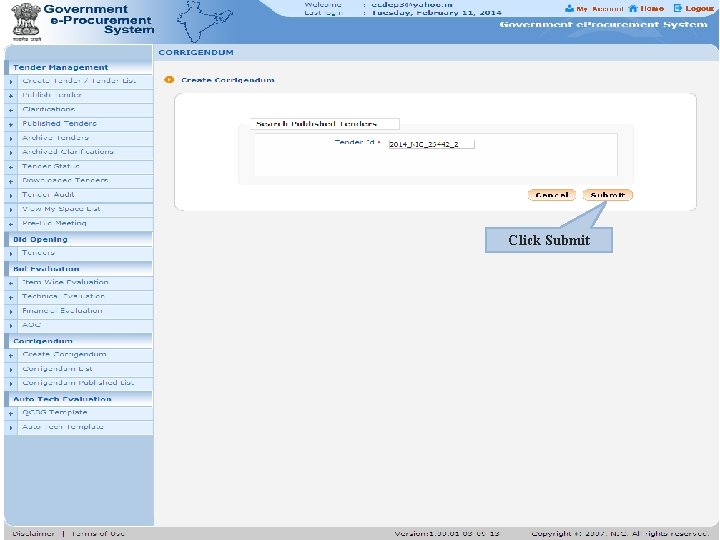The width and height of the screenshot is (720, 540).
Task: Click the arrow bullet beside Corrigendum List
Action: (x=11, y=370)
